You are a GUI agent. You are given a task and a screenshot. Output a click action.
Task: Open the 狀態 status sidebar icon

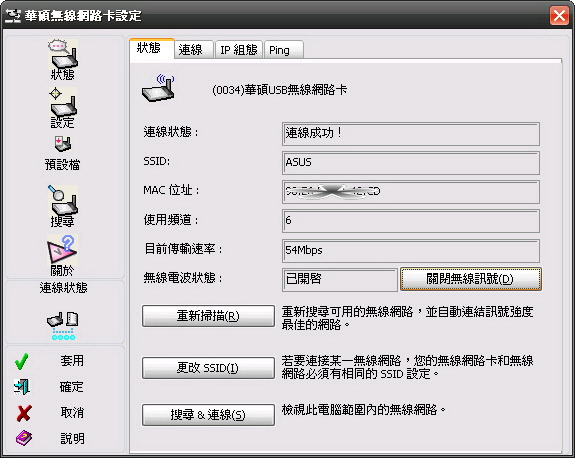(x=63, y=60)
